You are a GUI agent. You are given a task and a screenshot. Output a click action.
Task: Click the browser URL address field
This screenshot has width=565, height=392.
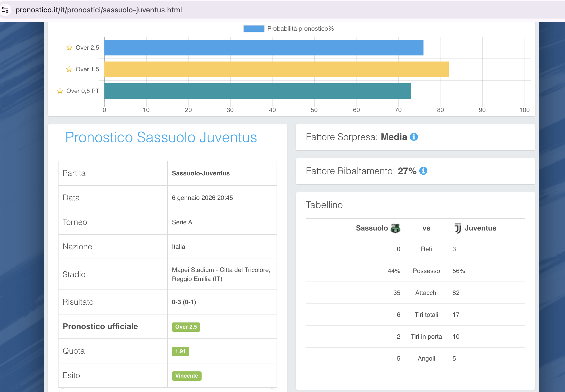pyautogui.click(x=99, y=10)
